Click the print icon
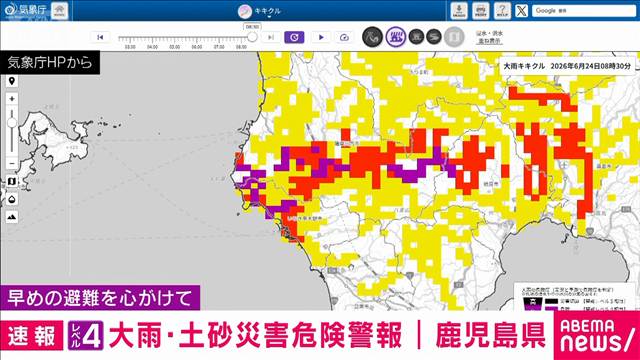 481,11
